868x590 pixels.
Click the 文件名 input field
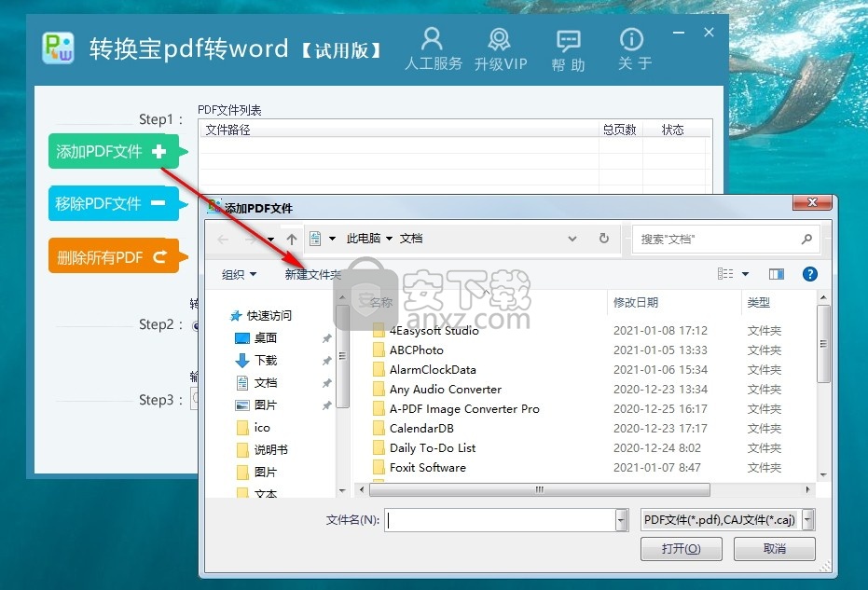click(x=501, y=520)
